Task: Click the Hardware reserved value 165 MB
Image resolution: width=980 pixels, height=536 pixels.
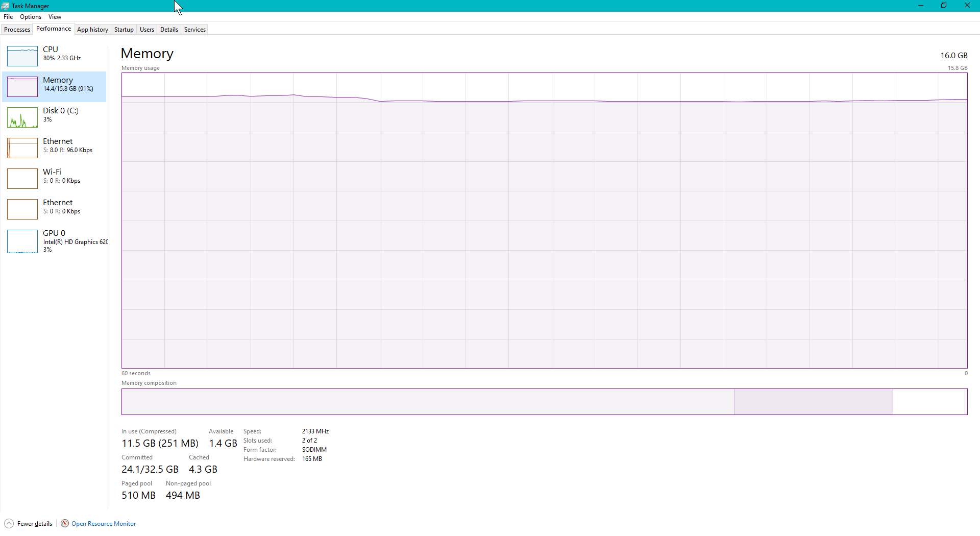Action: [x=312, y=459]
